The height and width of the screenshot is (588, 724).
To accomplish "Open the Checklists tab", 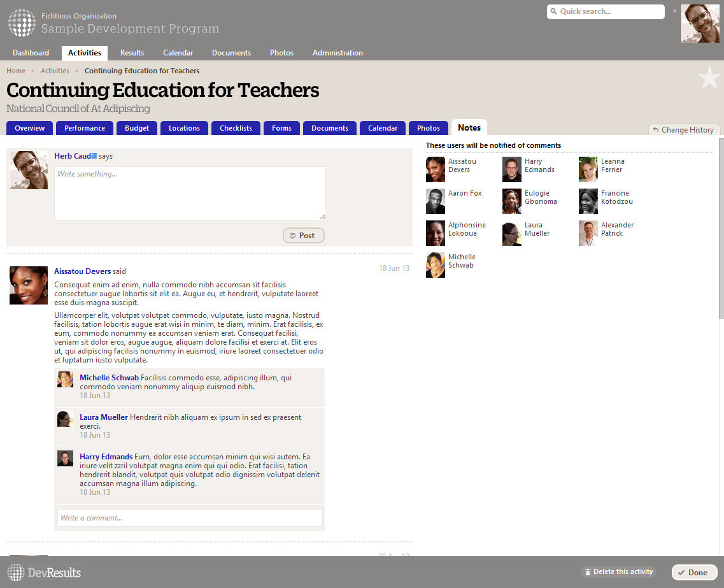I will pyautogui.click(x=236, y=128).
